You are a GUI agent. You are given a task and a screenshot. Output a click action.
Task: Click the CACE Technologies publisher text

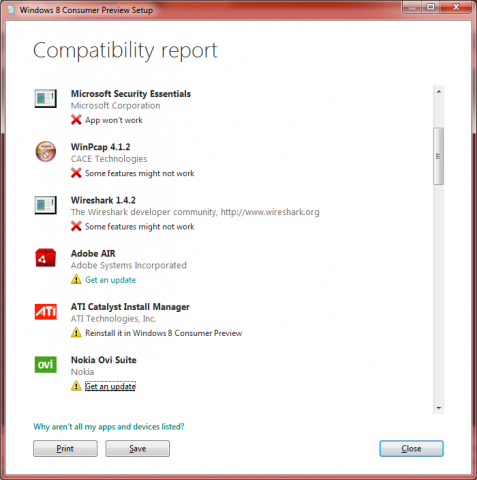pos(109,159)
